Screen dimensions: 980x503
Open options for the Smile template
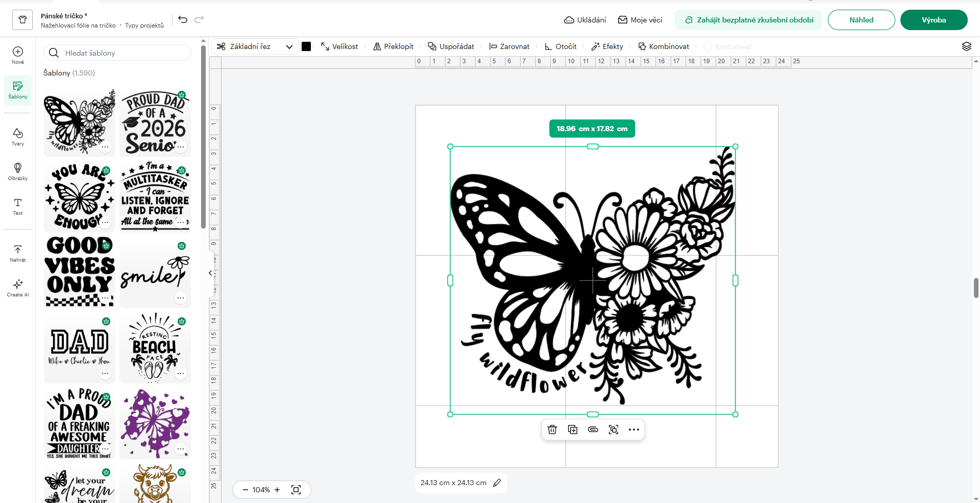point(181,298)
